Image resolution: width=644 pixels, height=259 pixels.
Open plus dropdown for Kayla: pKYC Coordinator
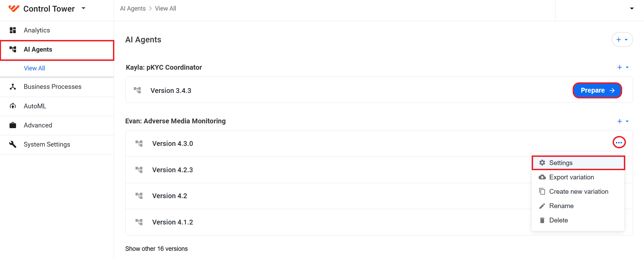pos(623,67)
